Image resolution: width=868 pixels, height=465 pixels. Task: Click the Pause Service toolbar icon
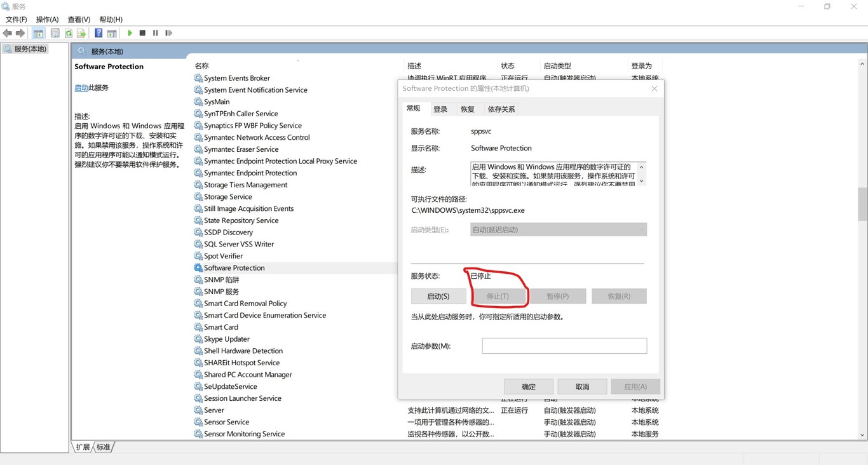(155, 33)
